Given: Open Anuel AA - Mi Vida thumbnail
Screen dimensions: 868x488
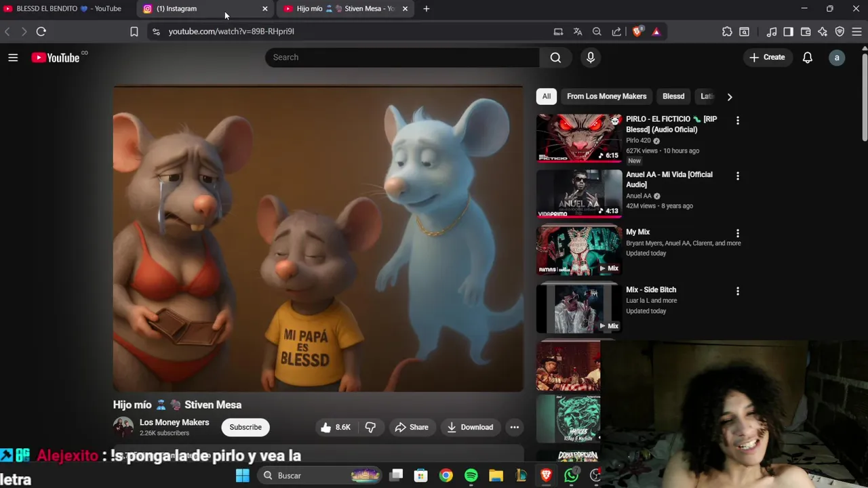Looking at the screenshot, I should click(x=579, y=194).
